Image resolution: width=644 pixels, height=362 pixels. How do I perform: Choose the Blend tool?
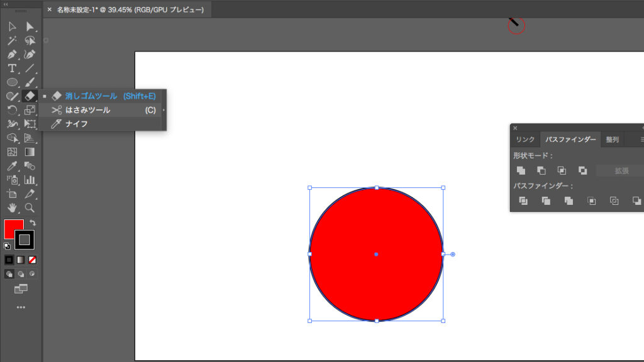tap(30, 166)
